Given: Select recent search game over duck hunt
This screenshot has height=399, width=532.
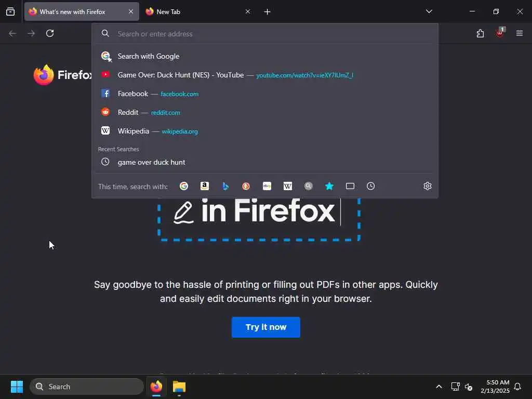Looking at the screenshot, I should click(x=264, y=162).
